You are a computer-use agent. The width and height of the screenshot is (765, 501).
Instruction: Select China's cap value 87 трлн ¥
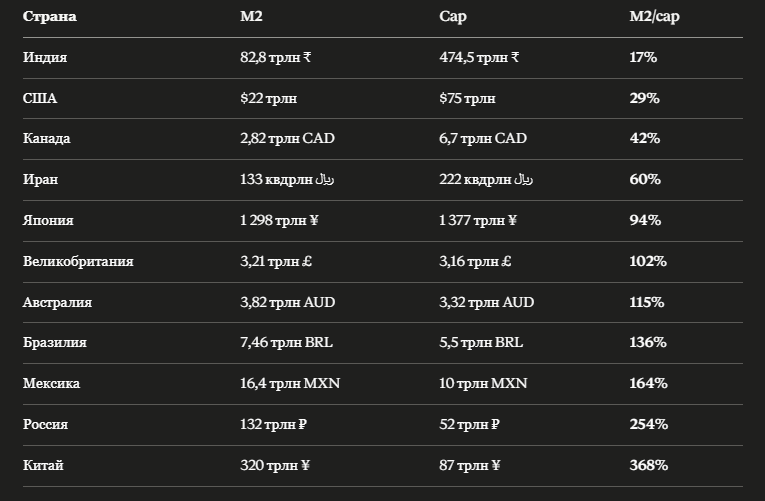point(469,465)
